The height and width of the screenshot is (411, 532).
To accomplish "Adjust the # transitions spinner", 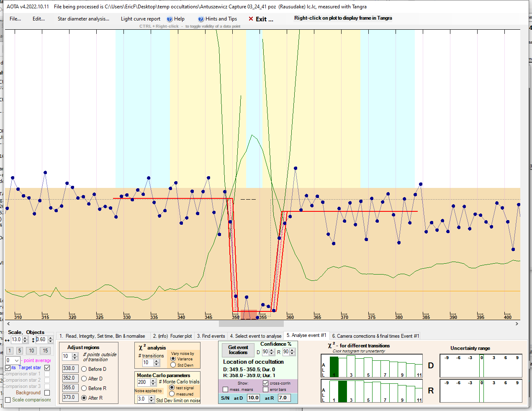I will click(157, 363).
